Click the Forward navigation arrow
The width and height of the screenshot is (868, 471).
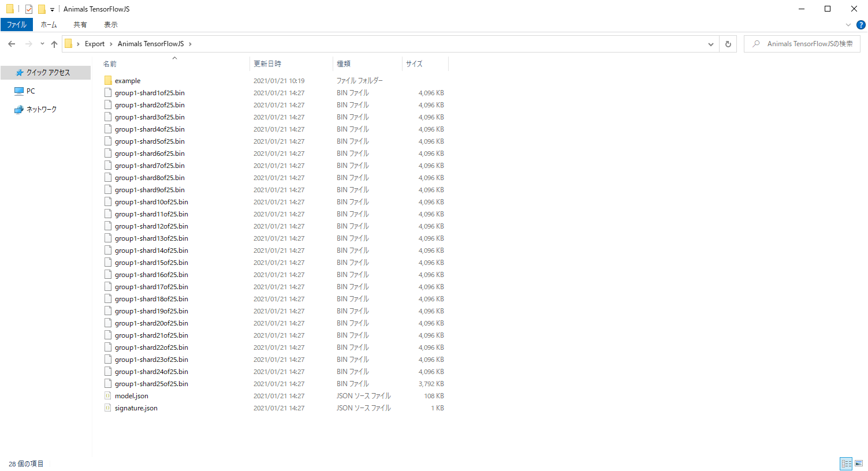coord(28,44)
